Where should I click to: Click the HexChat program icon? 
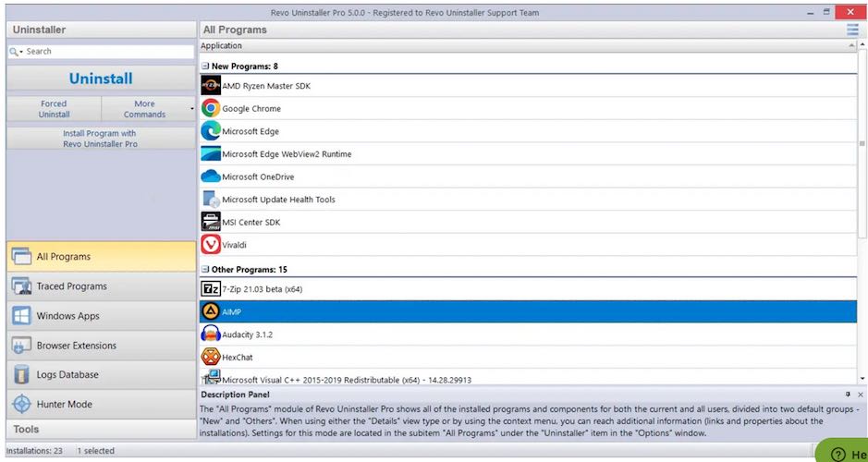(x=211, y=357)
